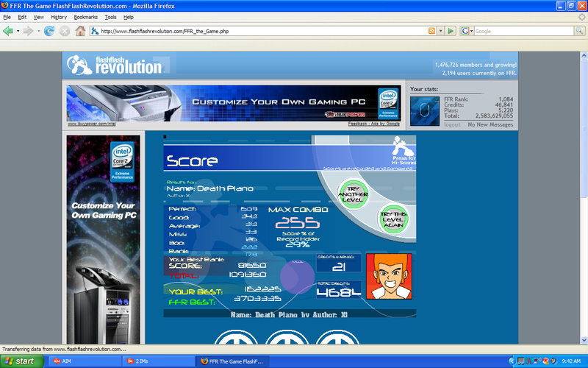This screenshot has width=588, height=368.
Task: Expand the address bar URL dropdown
Action: click(x=441, y=31)
